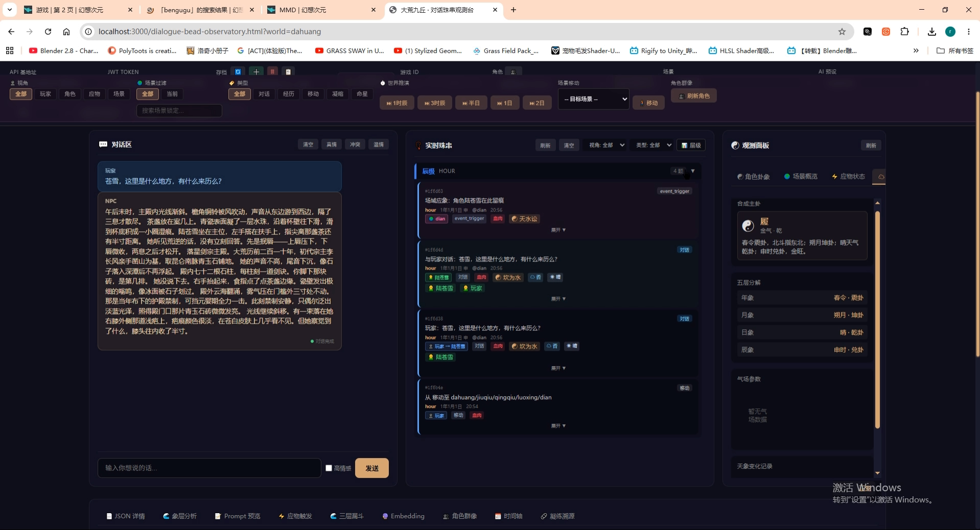Select 角色 view-angle filter
Screen dimensions: 980x530
70,94
